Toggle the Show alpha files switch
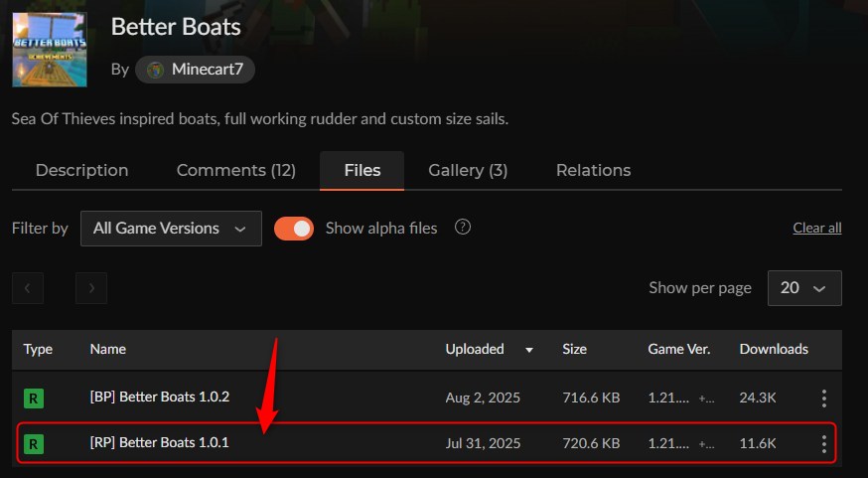Image resolution: width=868 pixels, height=478 pixels. [294, 229]
